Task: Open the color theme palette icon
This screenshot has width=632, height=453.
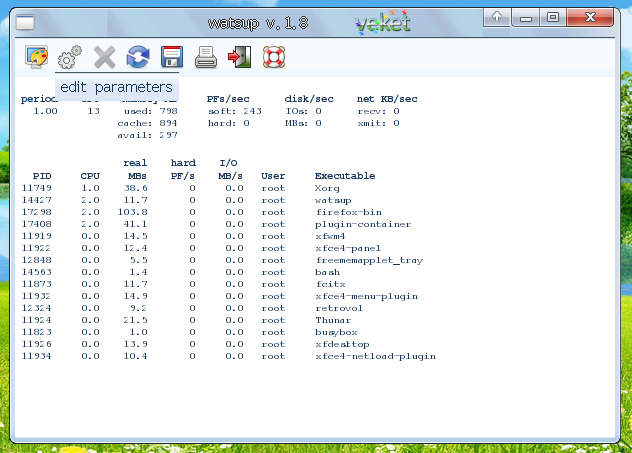Action: [x=37, y=57]
